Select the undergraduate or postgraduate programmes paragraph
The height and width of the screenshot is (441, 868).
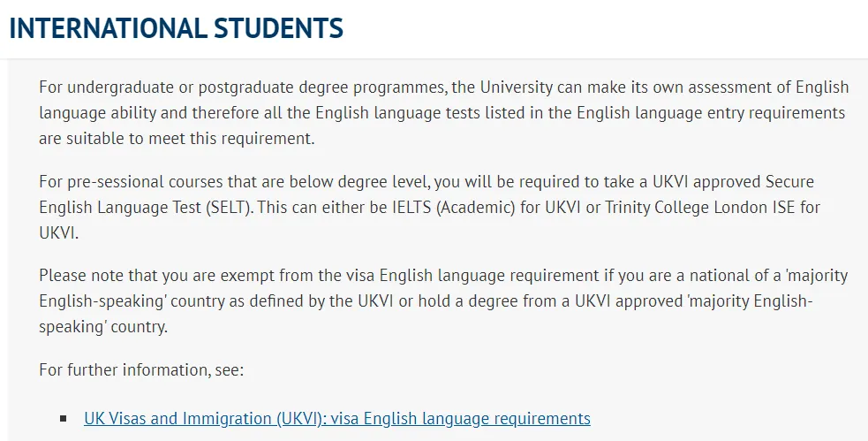(443, 112)
